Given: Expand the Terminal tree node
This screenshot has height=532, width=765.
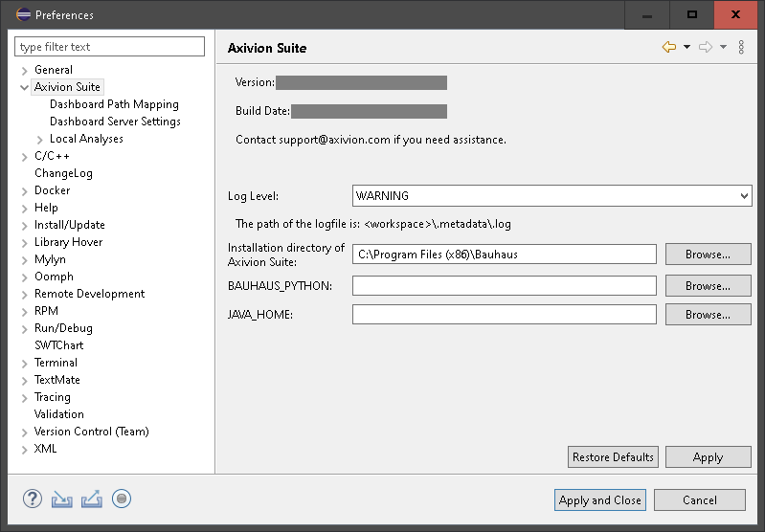Looking at the screenshot, I should coord(24,364).
